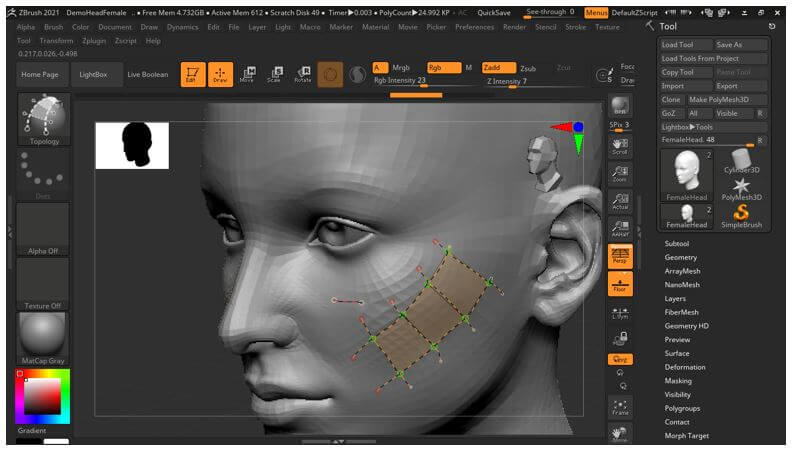Open the Dots stroke selector
Image resolution: width=798 pixels, height=450 pixels.
[43, 174]
